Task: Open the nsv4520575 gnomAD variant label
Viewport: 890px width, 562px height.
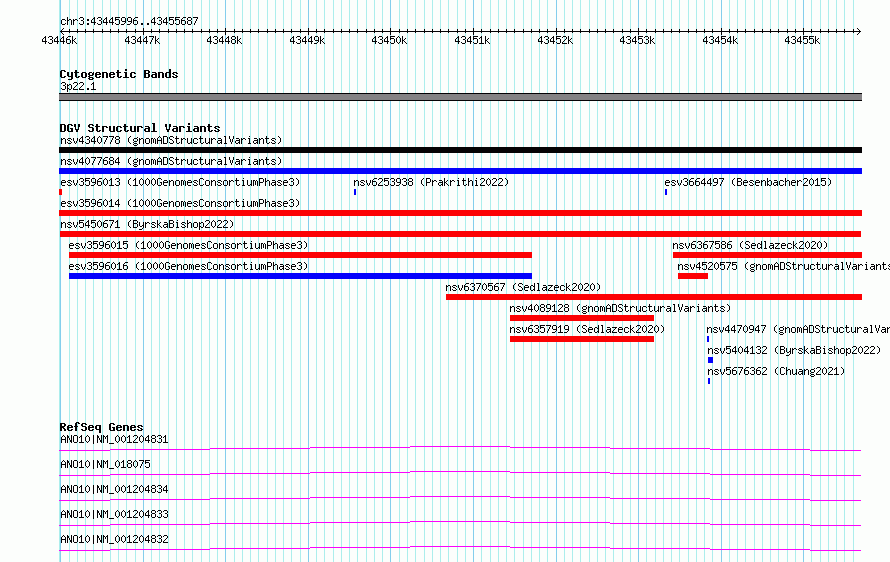Action: [x=783, y=266]
